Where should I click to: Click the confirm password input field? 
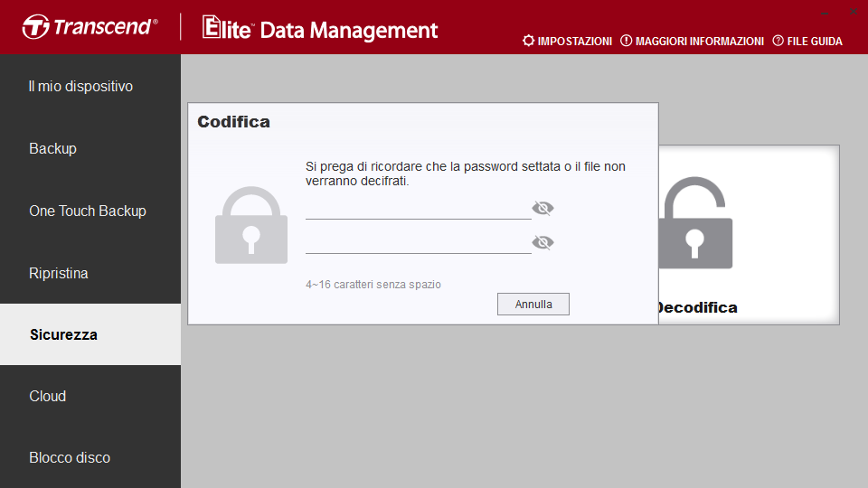tap(418, 243)
